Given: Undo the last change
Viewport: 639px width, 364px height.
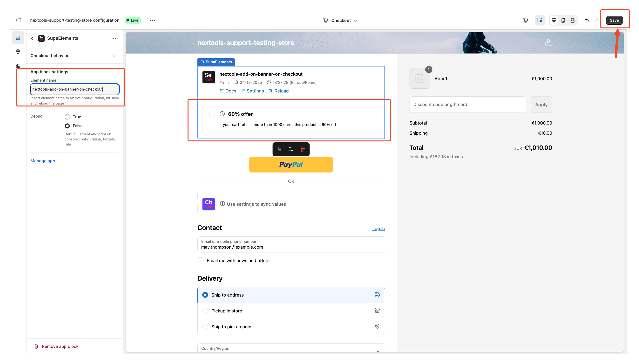Looking at the screenshot, I should tap(587, 20).
